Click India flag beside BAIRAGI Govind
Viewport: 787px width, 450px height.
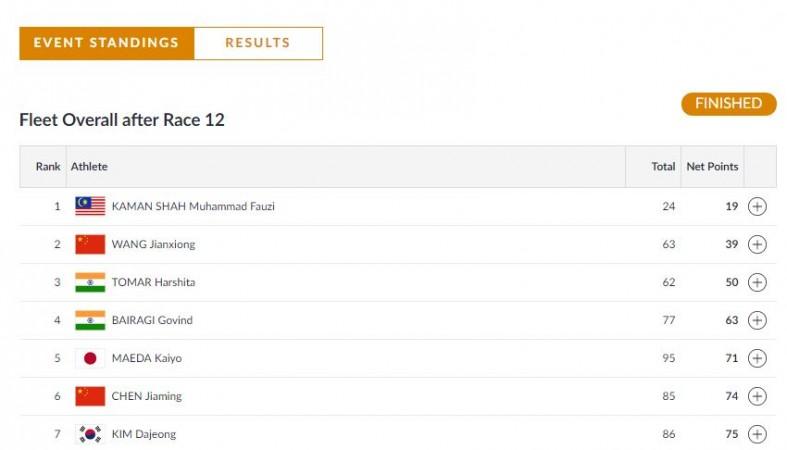click(90, 320)
